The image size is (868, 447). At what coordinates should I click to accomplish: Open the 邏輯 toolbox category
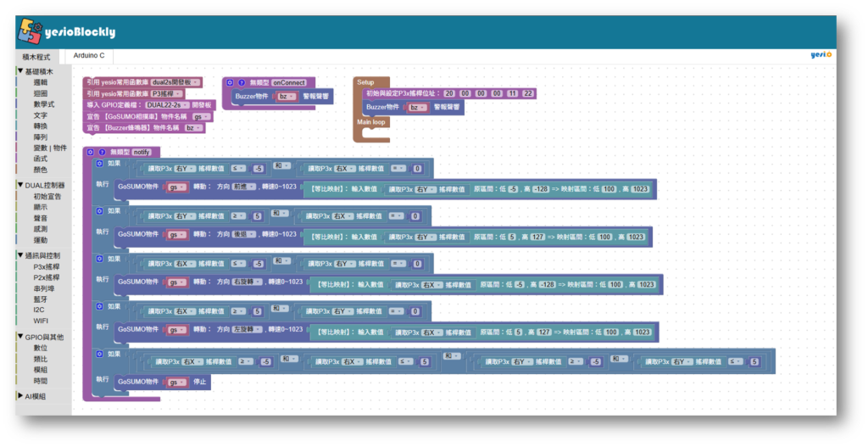[41, 82]
